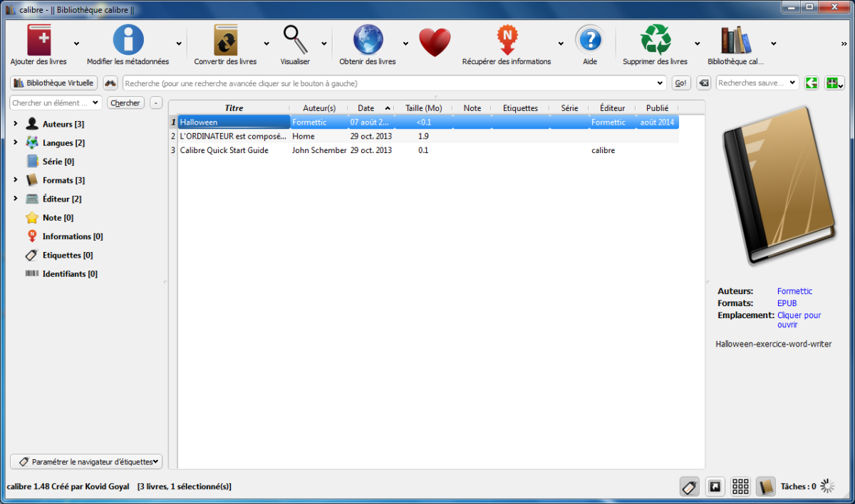This screenshot has height=504, width=855.
Task: Sort by Taille (Mo) column header
Action: coord(423,108)
